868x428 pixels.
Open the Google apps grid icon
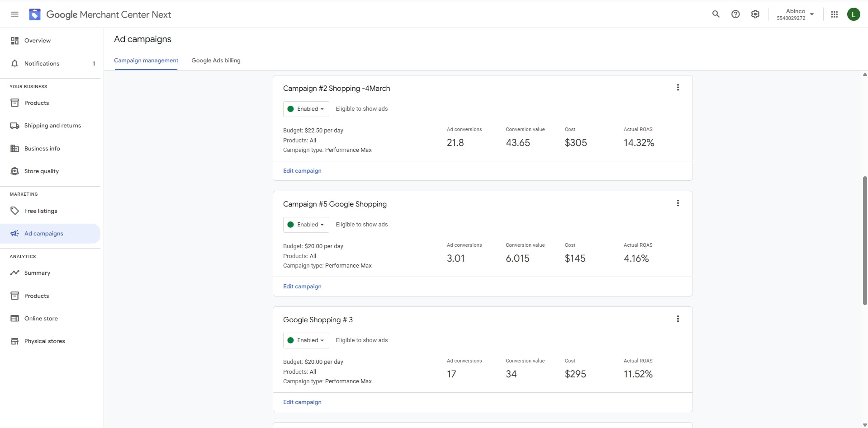pyautogui.click(x=835, y=14)
